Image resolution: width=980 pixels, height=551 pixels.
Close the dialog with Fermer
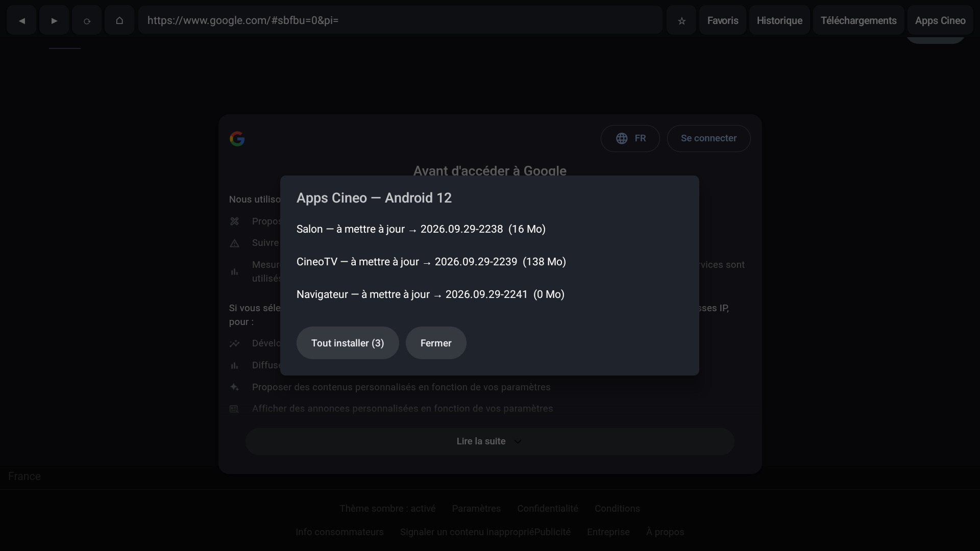[436, 343]
